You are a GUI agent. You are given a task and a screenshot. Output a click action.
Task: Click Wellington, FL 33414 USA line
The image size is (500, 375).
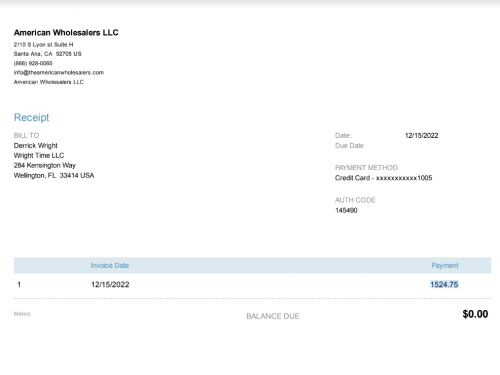54,175
